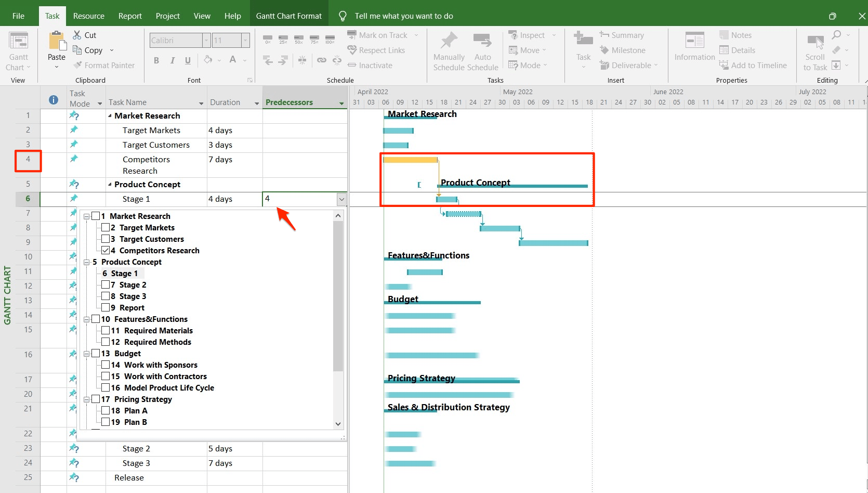Collapse the Market Research summary task
Viewport: 868px width, 493px height.
tap(110, 115)
